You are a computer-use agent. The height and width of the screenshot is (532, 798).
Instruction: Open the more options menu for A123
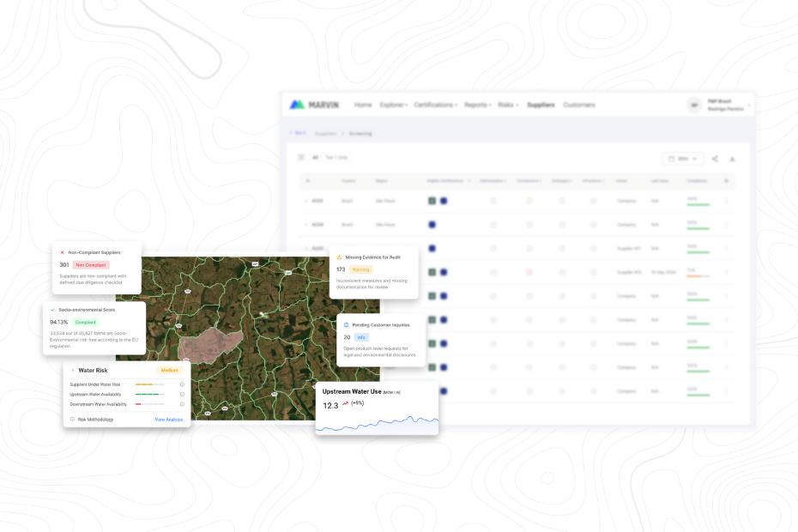(726, 201)
